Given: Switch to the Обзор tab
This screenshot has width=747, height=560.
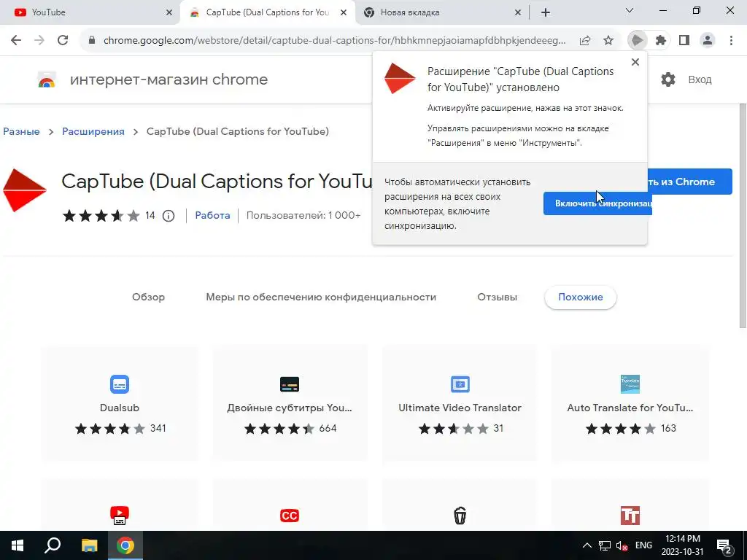Looking at the screenshot, I should [148, 297].
